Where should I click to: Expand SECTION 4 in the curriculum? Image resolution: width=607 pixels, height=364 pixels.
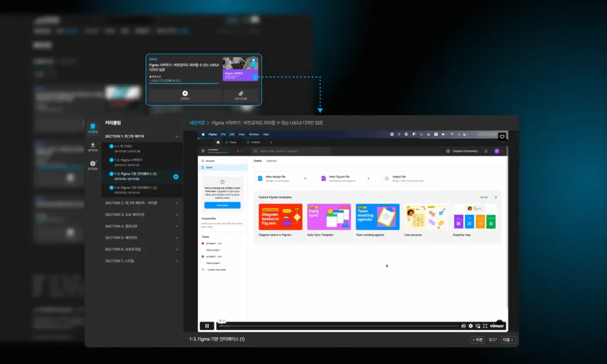177,226
